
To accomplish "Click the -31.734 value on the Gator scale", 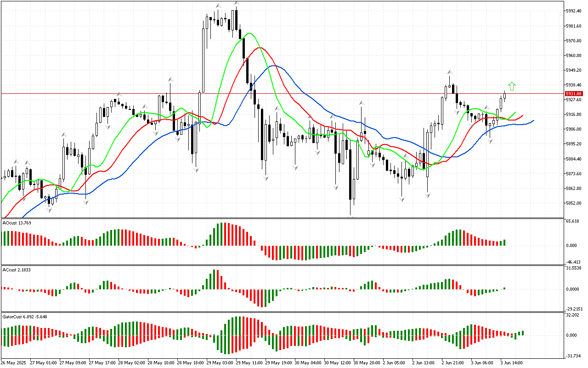I will tap(572, 356).
